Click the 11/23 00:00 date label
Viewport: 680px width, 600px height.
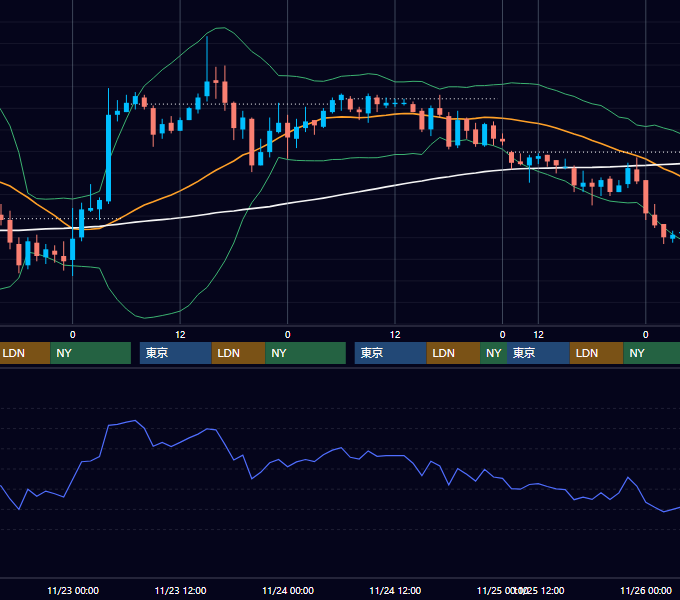pos(73,590)
